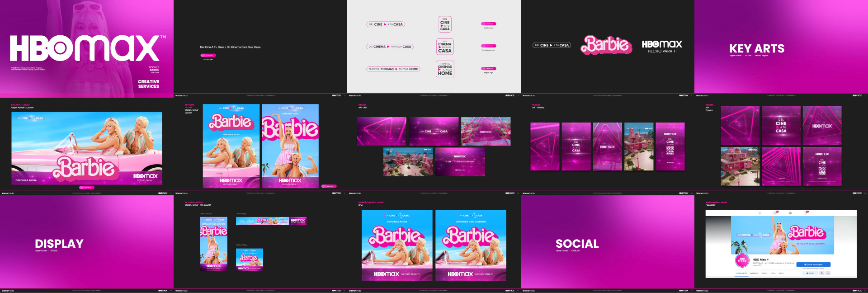868x293 pixels.
Task: Open the Vídeos tab on Facebook mockup
Action: tap(764, 273)
